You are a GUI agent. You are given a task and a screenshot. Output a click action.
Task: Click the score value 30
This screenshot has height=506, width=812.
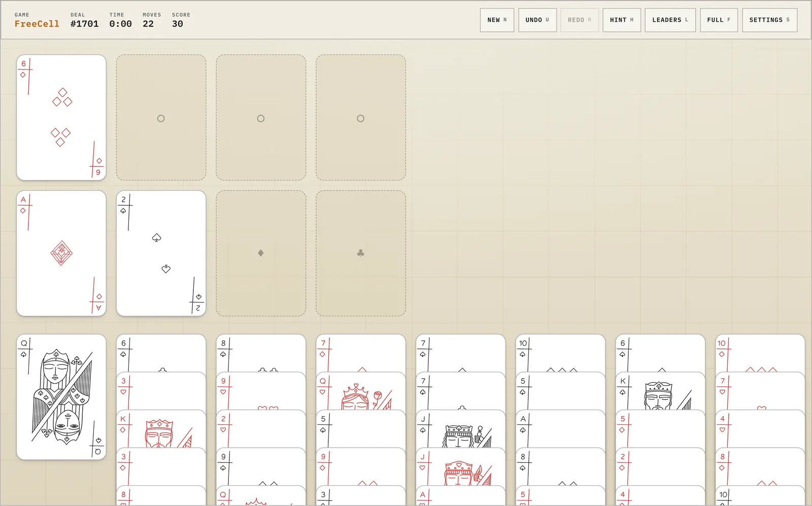(x=178, y=24)
